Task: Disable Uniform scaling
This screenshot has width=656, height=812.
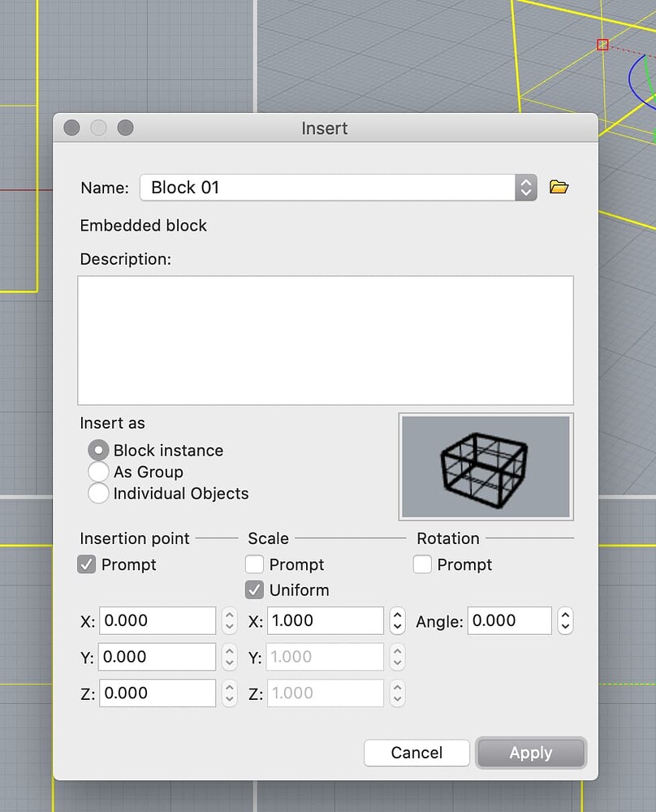Action: tap(254, 590)
